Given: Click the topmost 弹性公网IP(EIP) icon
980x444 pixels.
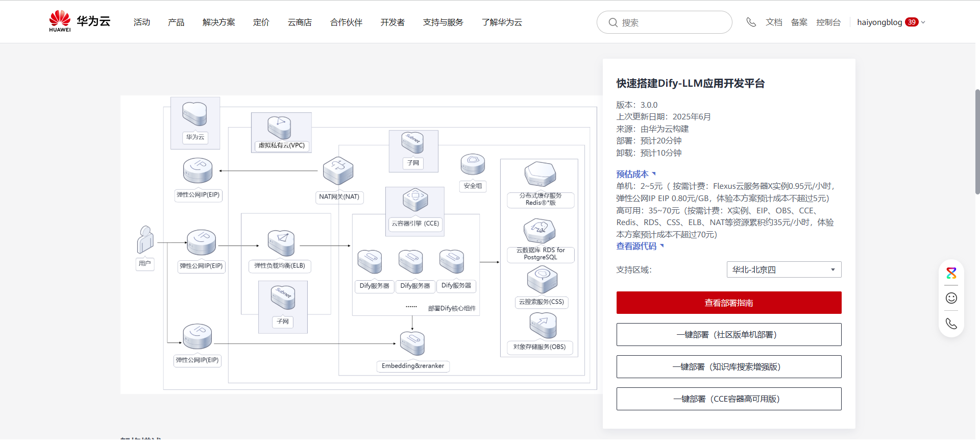Looking at the screenshot, I should pyautogui.click(x=198, y=170).
